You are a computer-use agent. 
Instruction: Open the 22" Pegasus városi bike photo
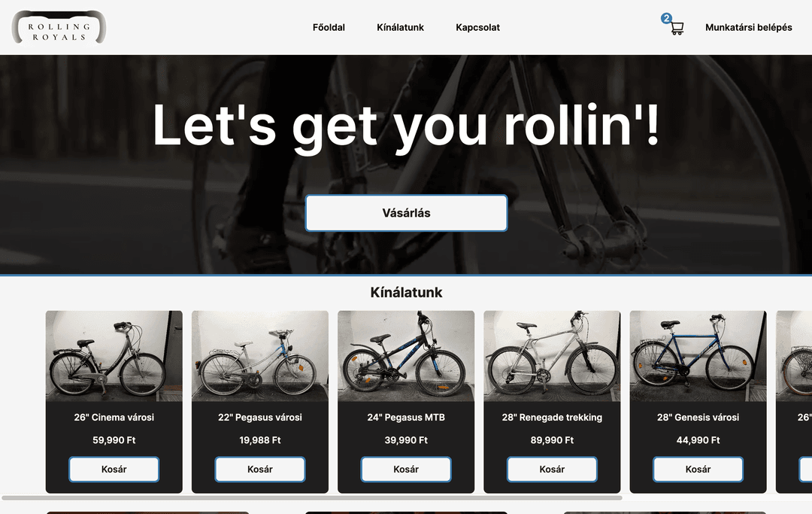[260, 356]
